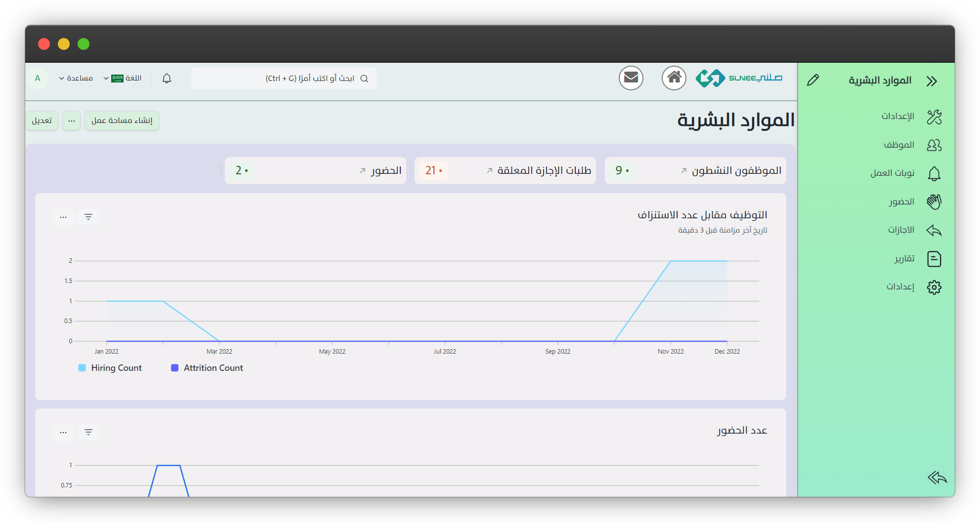Collapse sidebar using double chevron icon
The width and height of the screenshot is (980, 522).
932,81
